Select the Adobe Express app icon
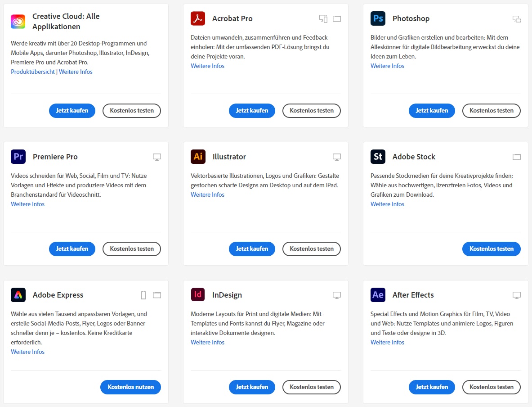The height and width of the screenshot is (407, 532). click(x=18, y=295)
